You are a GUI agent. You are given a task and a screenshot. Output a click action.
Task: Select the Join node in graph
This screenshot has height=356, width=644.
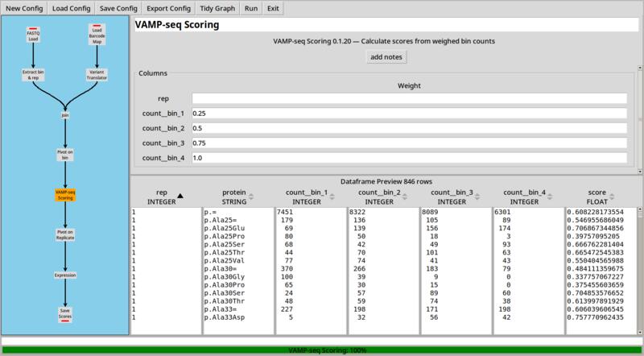point(65,115)
